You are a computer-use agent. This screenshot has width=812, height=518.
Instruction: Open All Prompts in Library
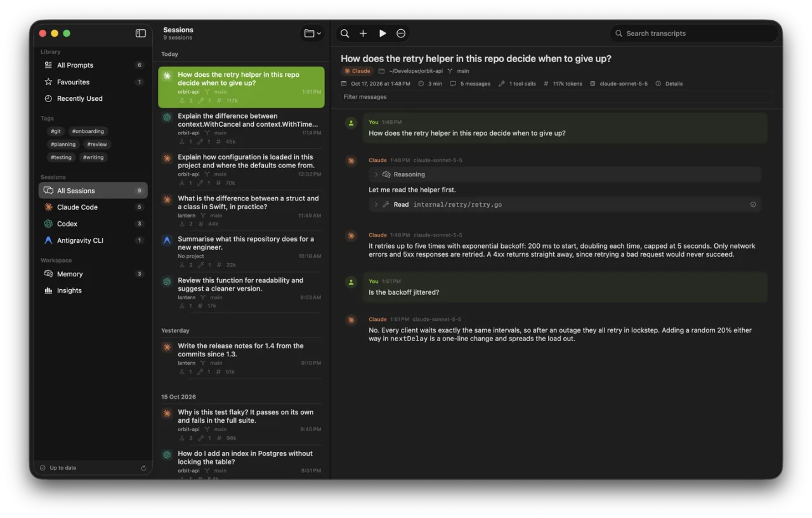(93, 65)
